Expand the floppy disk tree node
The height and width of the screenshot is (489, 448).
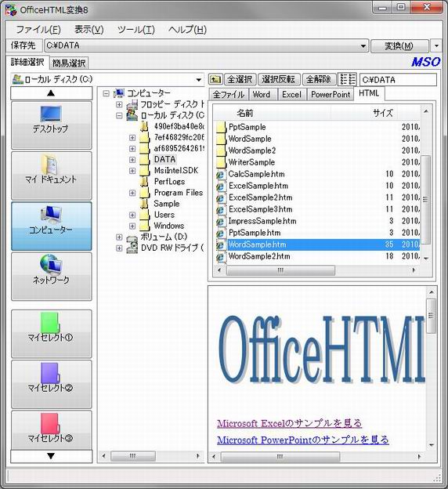pos(119,104)
